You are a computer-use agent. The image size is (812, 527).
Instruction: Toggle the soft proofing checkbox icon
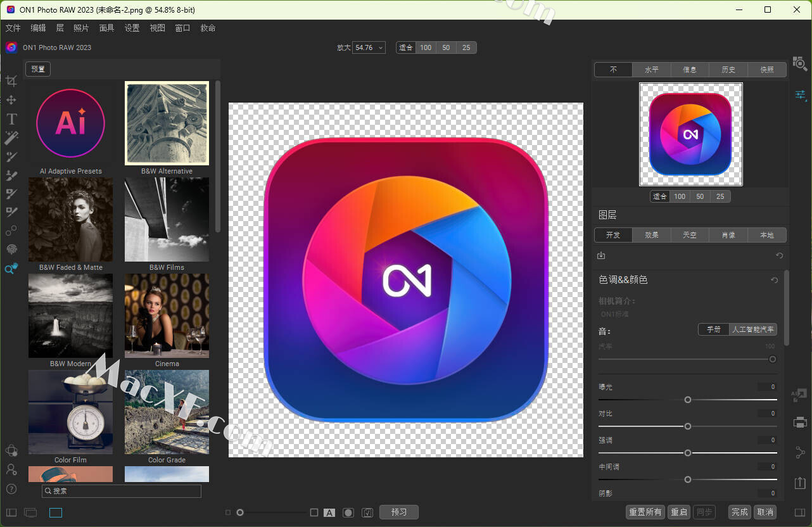tap(367, 512)
